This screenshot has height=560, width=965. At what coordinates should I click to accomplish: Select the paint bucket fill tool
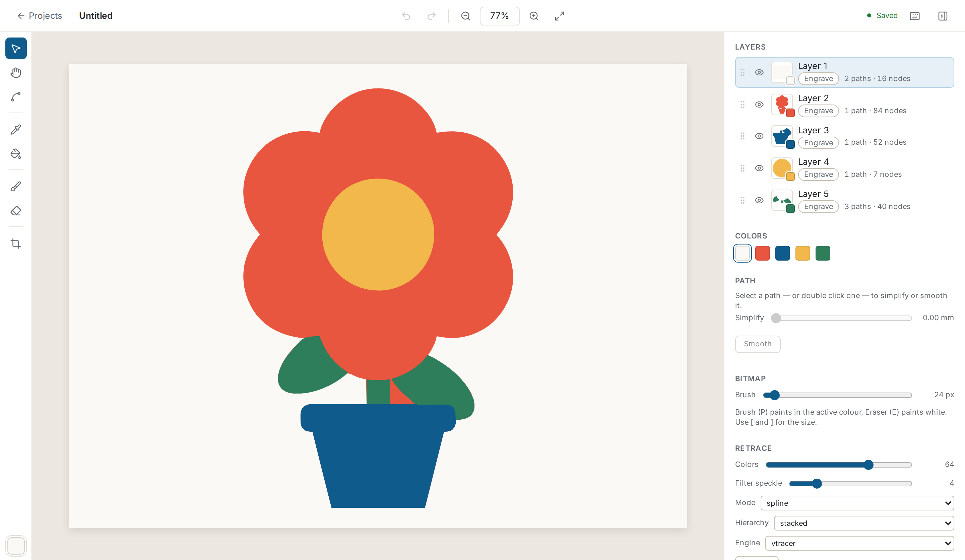[x=16, y=153]
